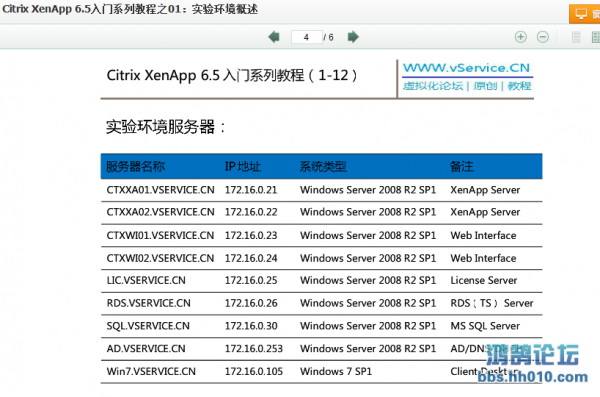600x397 pixels.
Task: Select the CTXXA01.VSERVICE.CN table cell
Action: 160,190
